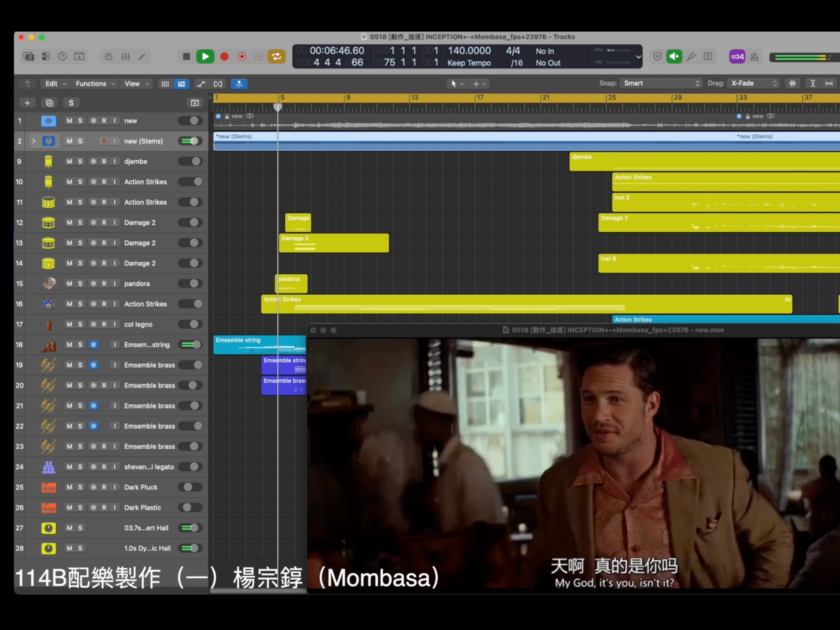Toggle the Flex icon in tracks menu bar
This screenshot has height=630, width=840.
pyautogui.click(x=218, y=84)
